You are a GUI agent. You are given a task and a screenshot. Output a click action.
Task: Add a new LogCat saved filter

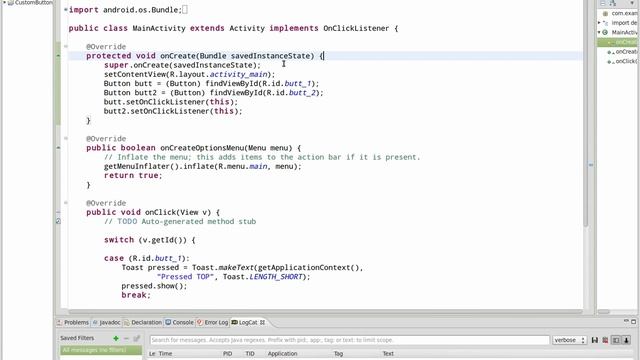pyautogui.click(x=116, y=338)
